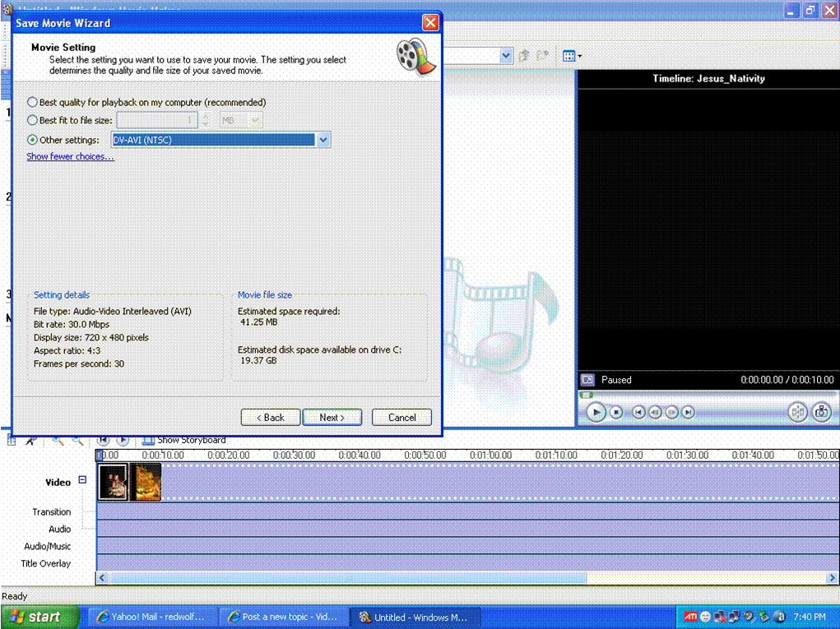Image resolution: width=840 pixels, height=629 pixels.
Task: Zoom timeline in with magnifier icon
Action: 58,441
